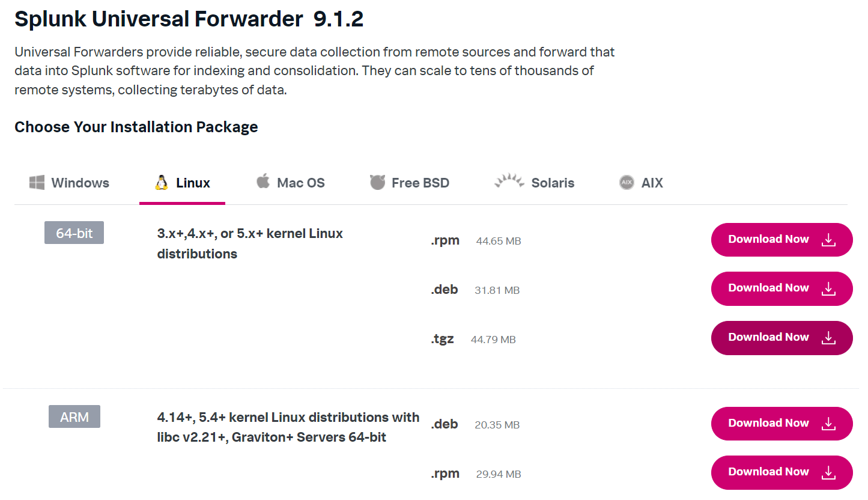Click the Apple logo icon

coord(263,181)
